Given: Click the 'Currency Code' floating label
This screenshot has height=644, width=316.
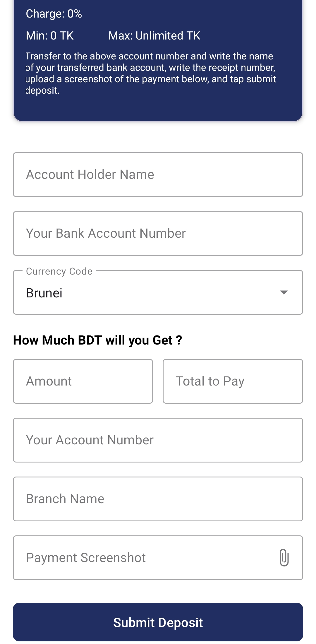Looking at the screenshot, I should [59, 271].
